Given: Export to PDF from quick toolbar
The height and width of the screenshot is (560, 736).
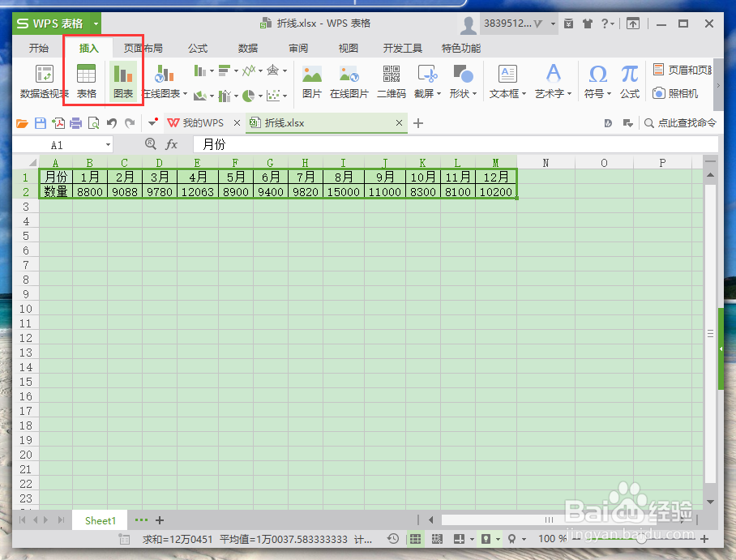Looking at the screenshot, I should [x=58, y=123].
